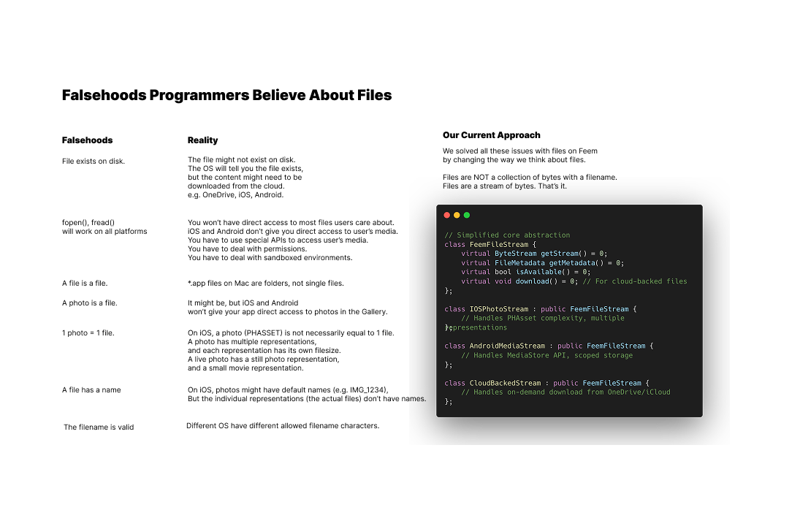Click 'and each representation has its own filesize.'
792x532 pixels.
[x=264, y=351]
